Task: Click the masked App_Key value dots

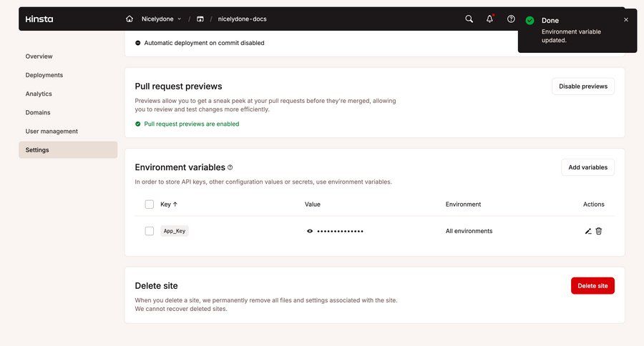Action: tap(340, 232)
